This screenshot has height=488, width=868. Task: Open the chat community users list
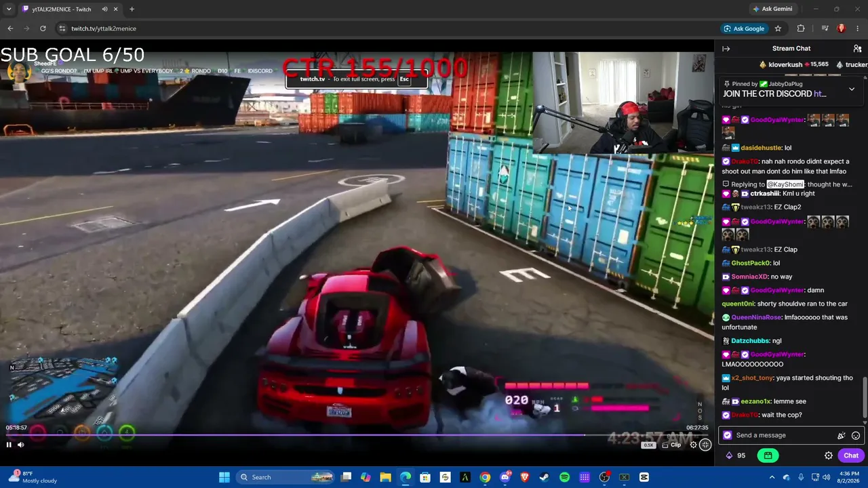click(x=857, y=49)
